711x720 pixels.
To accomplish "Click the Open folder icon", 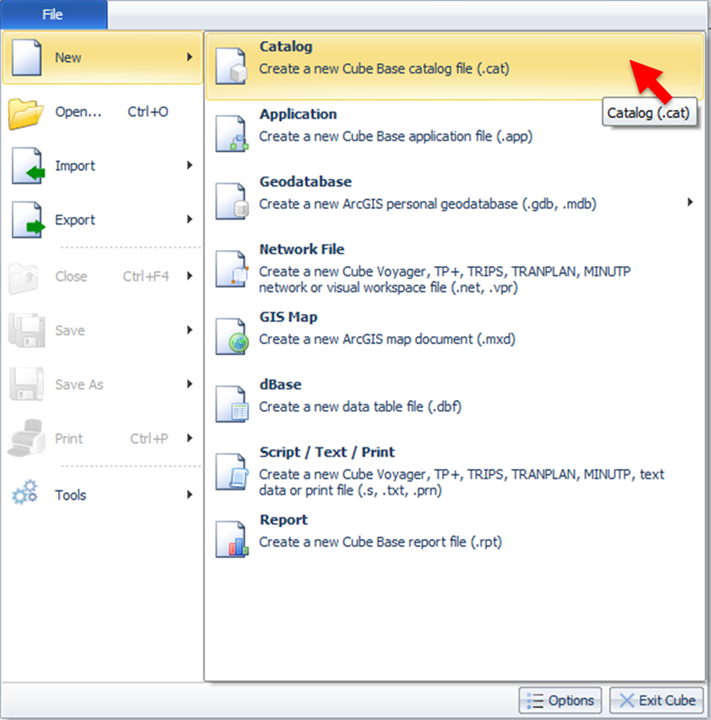I will (x=26, y=113).
